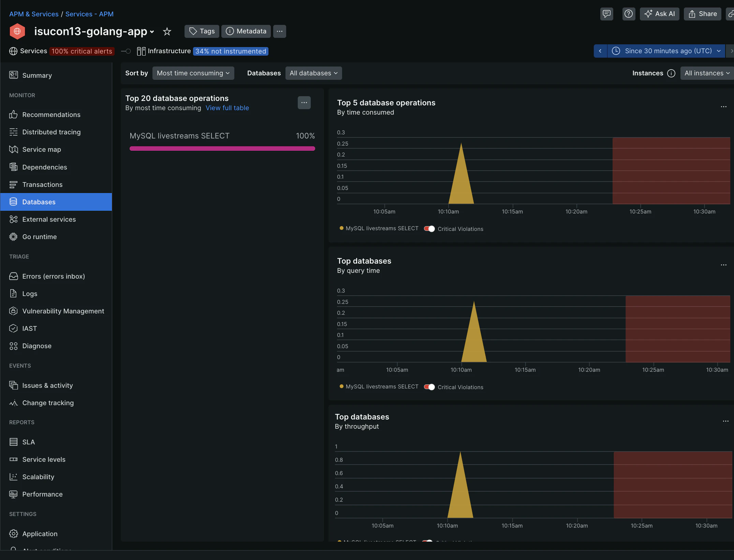Screen dimensions: 734x560
Task: Open the Instances info icon
Action: (x=671, y=73)
